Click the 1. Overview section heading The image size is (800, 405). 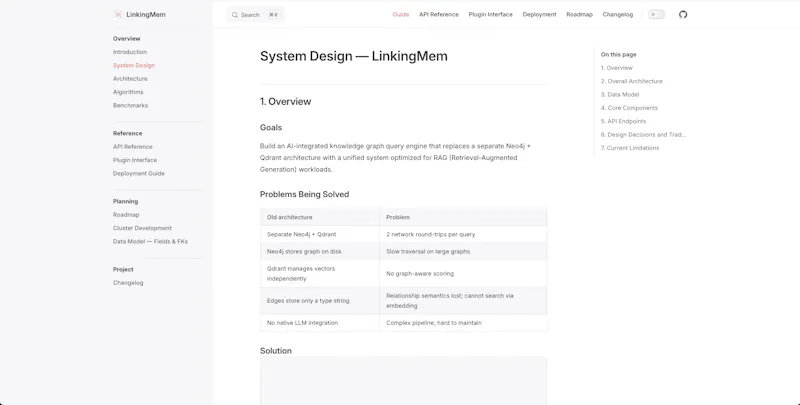285,102
